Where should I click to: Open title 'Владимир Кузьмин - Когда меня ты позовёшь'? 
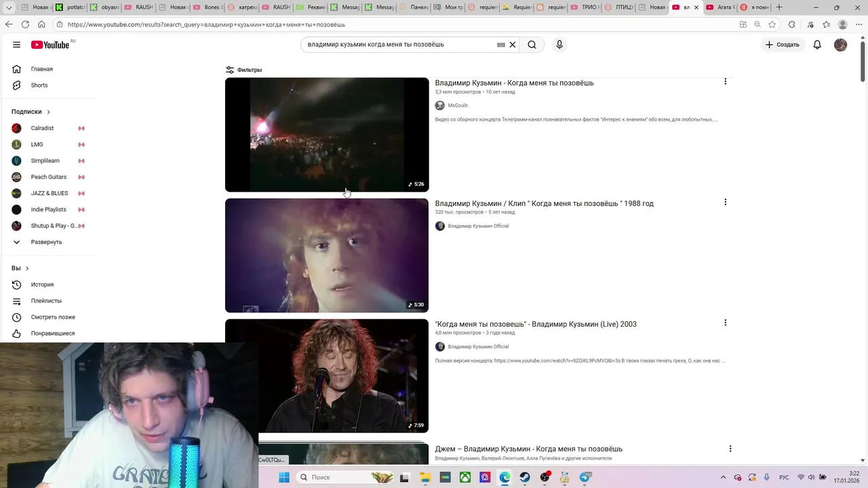point(514,83)
